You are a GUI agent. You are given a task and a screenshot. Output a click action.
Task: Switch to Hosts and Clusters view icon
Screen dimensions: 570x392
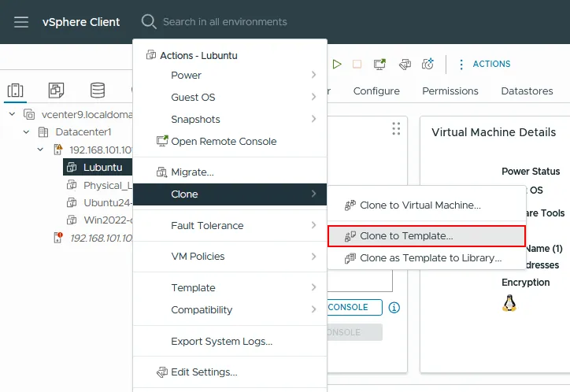pos(15,90)
